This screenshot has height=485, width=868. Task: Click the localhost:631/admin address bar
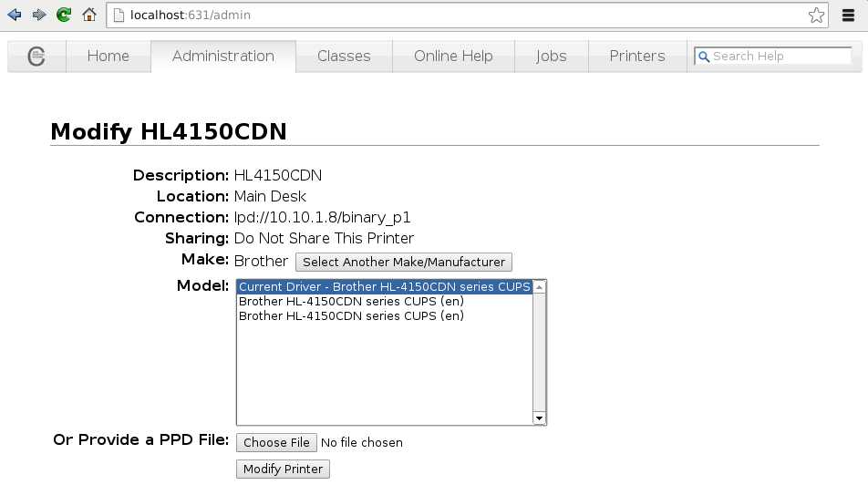467,15
